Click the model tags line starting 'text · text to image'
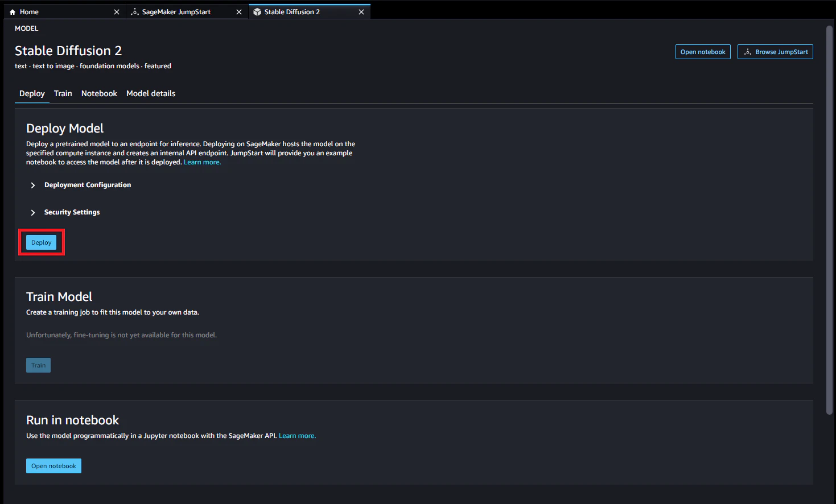Image resolution: width=836 pixels, height=504 pixels. coord(93,66)
